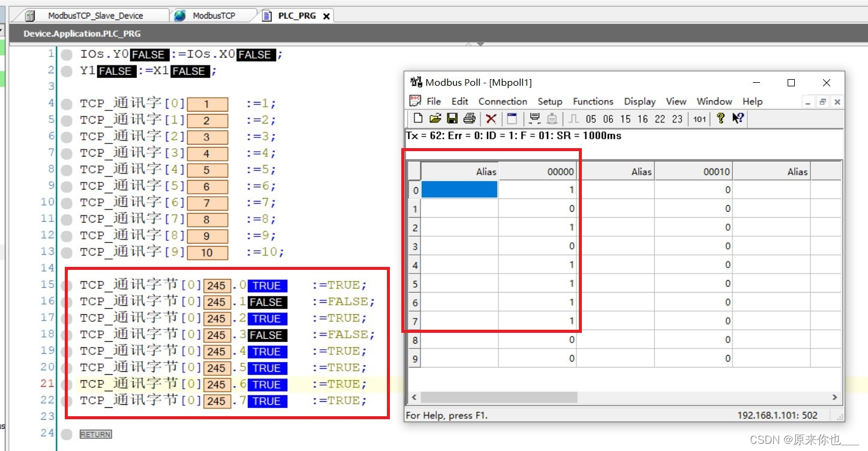868x451 pixels.
Task: Click the status text 192.168.1.101: 502
Action: point(777,415)
